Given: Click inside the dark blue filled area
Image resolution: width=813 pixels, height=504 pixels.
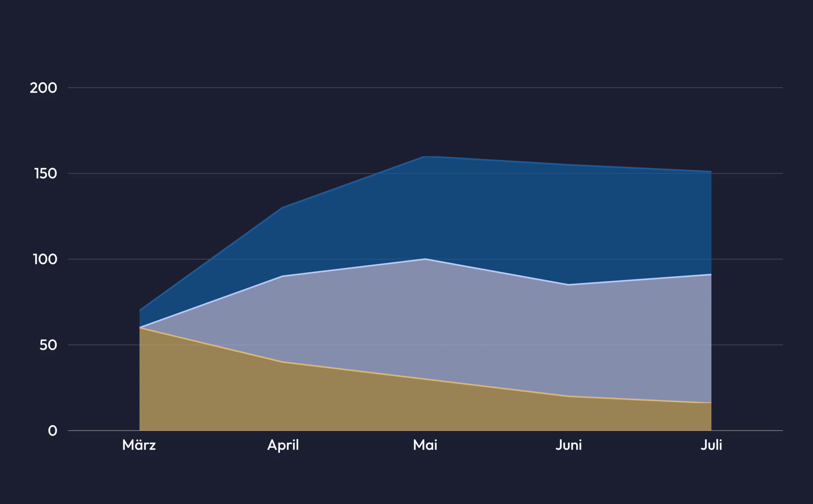Looking at the screenshot, I should [500, 217].
